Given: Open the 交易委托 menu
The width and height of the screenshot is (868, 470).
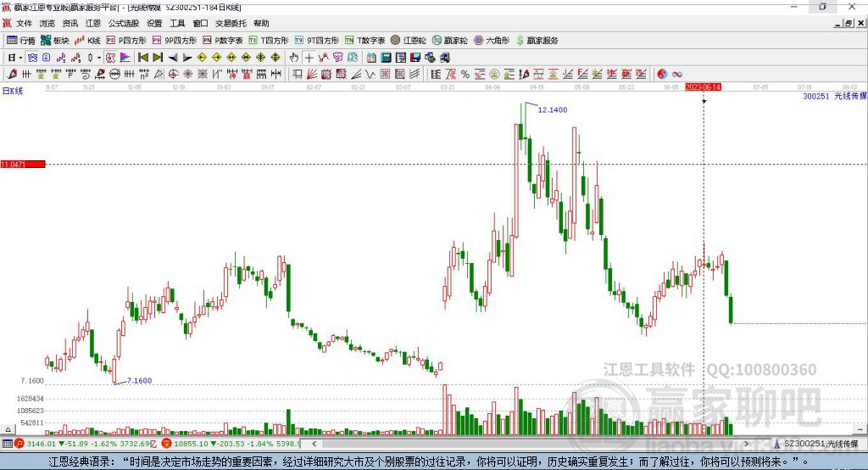Looking at the screenshot, I should (x=231, y=23).
